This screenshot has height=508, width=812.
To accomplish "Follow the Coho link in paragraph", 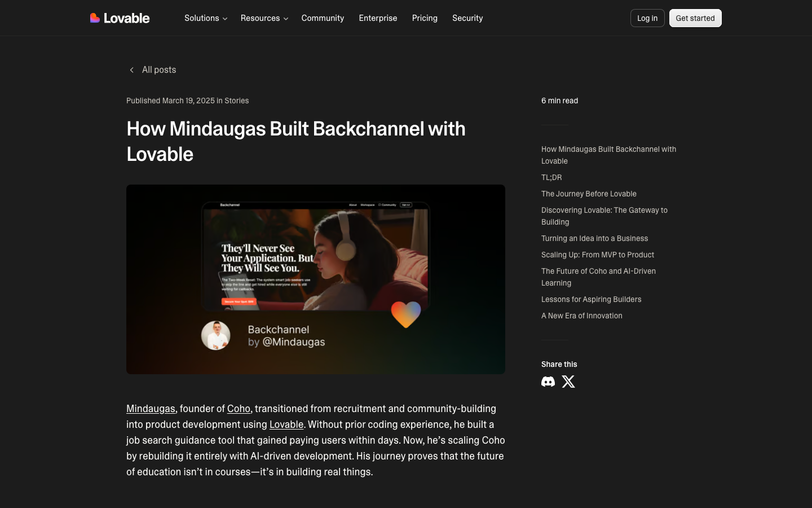I will click(x=239, y=409).
